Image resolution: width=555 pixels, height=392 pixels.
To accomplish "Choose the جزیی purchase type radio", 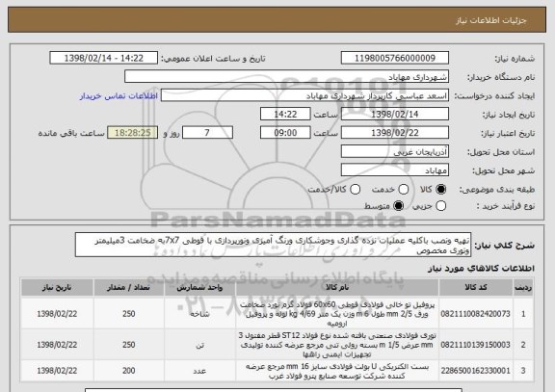I will click(x=441, y=206).
